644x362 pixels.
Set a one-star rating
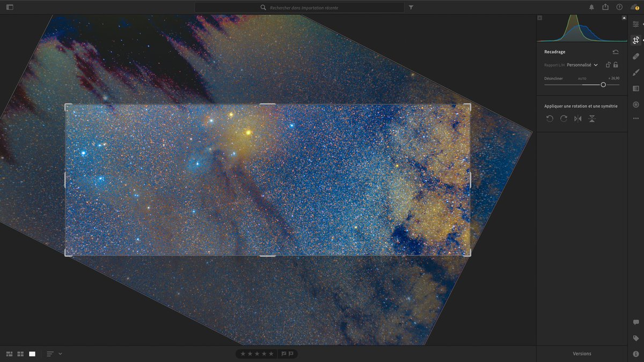(243, 353)
